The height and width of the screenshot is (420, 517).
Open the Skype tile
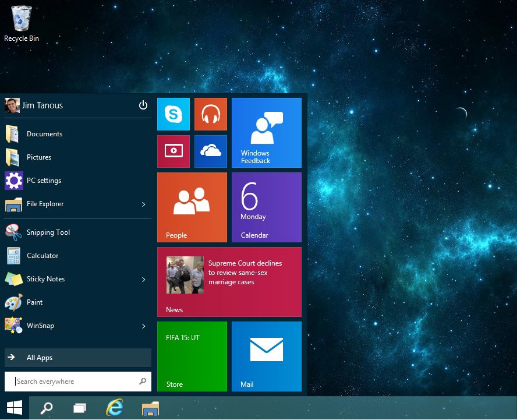(173, 114)
